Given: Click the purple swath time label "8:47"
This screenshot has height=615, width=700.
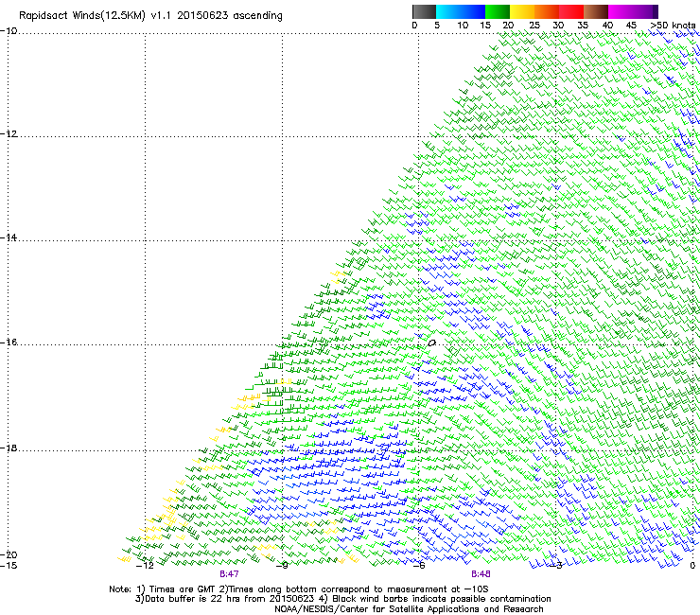Looking at the screenshot, I should (229, 574).
